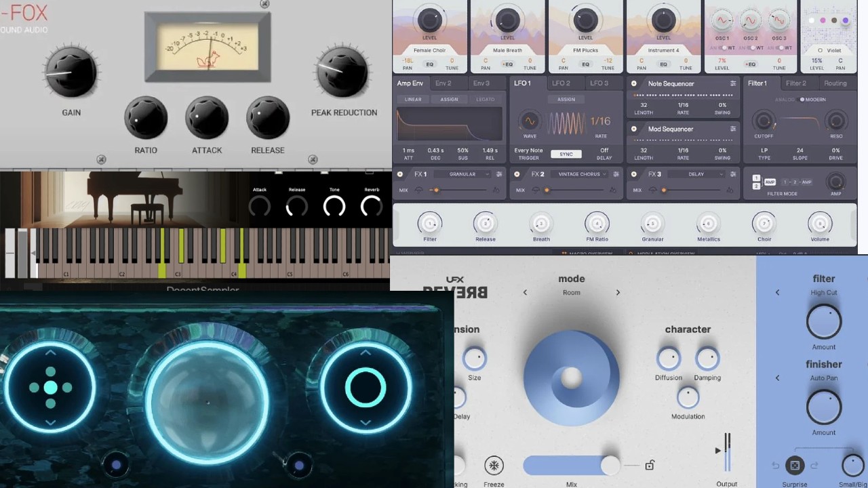Switch to the LFO 2 tab
Image resolution: width=868 pixels, height=488 pixels.
tap(561, 83)
